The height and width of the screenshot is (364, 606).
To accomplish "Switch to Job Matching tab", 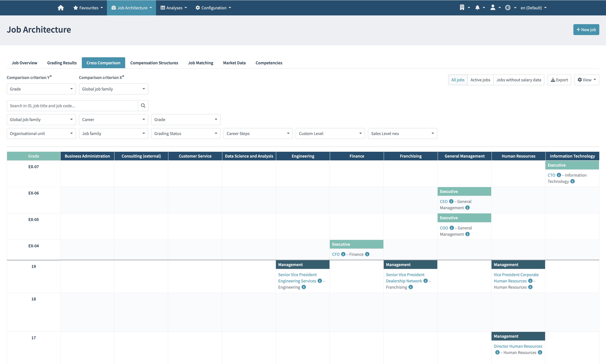I will (201, 63).
